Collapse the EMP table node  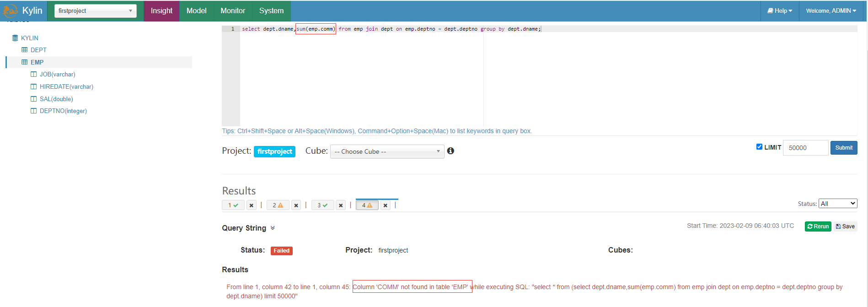point(37,62)
